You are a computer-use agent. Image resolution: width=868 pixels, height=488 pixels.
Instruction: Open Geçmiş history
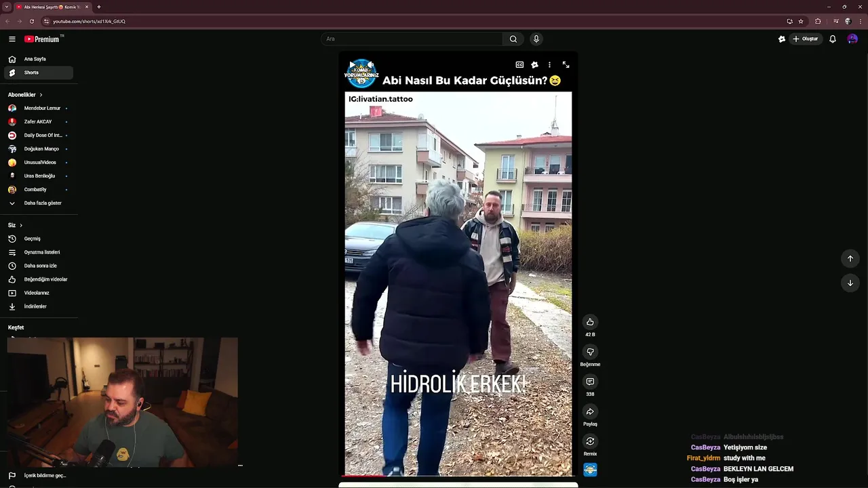point(39,239)
